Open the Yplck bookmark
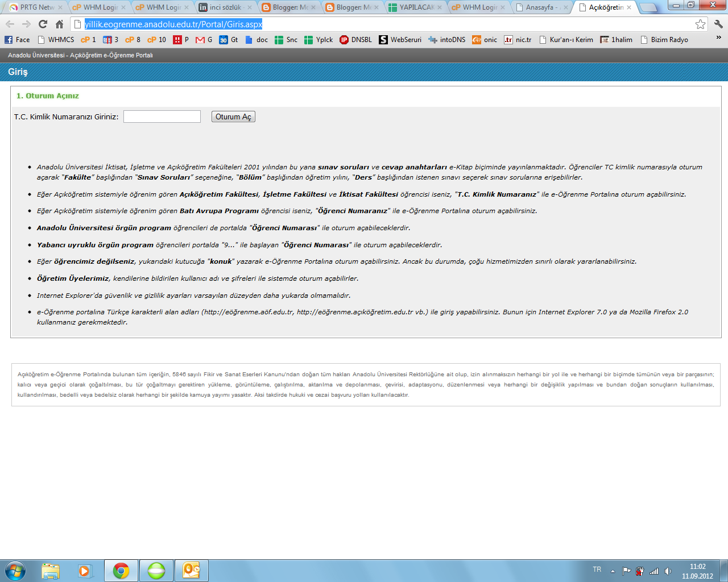Screen dimensions: 728x582 [318, 40]
